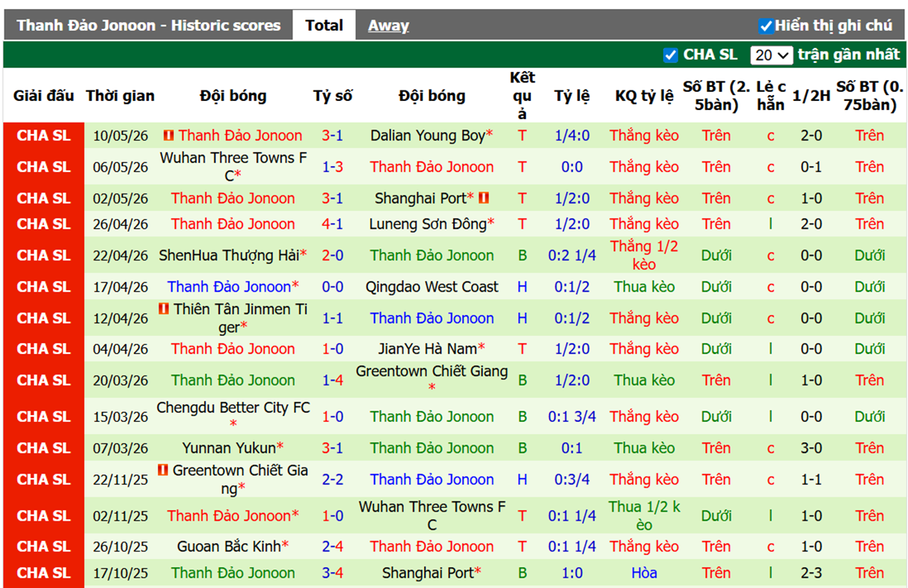Click date 02/11/25 in Thời gian column
Viewport: 908px width, 588px height.
click(x=120, y=515)
